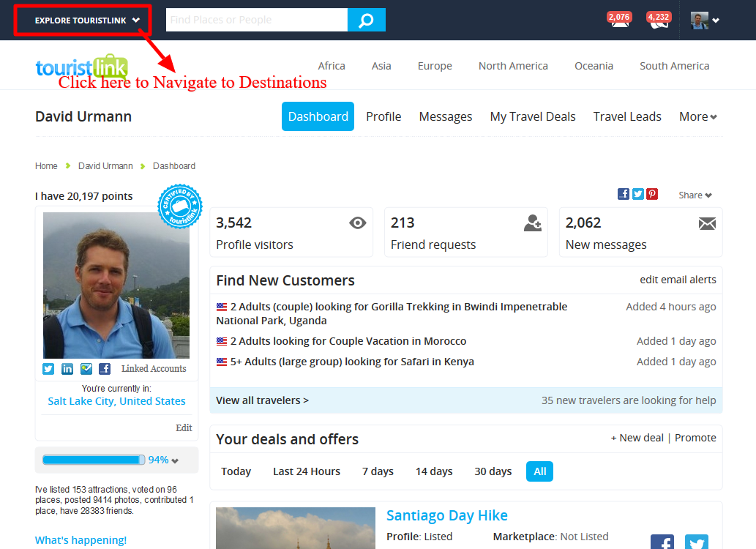Open My Travel Deals tab
Viewport: 756px width, 549px height.
(533, 116)
